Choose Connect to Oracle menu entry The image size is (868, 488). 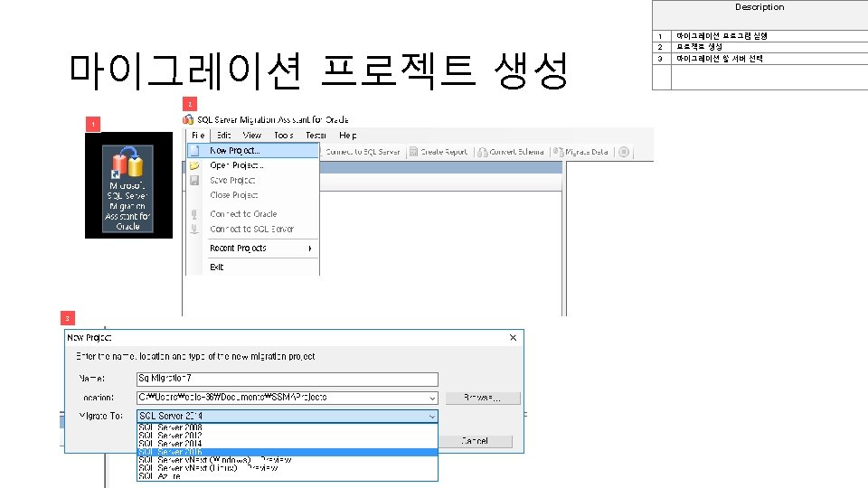(253, 214)
